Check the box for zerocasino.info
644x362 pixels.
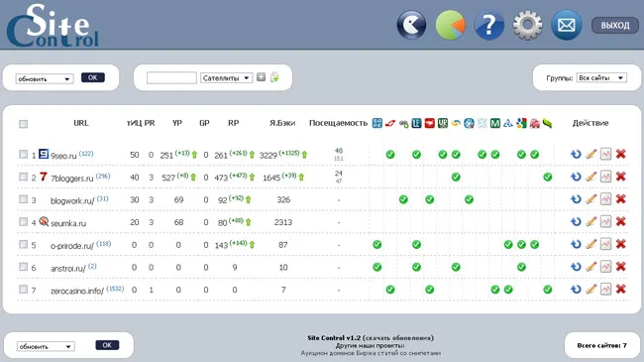[x=24, y=290]
